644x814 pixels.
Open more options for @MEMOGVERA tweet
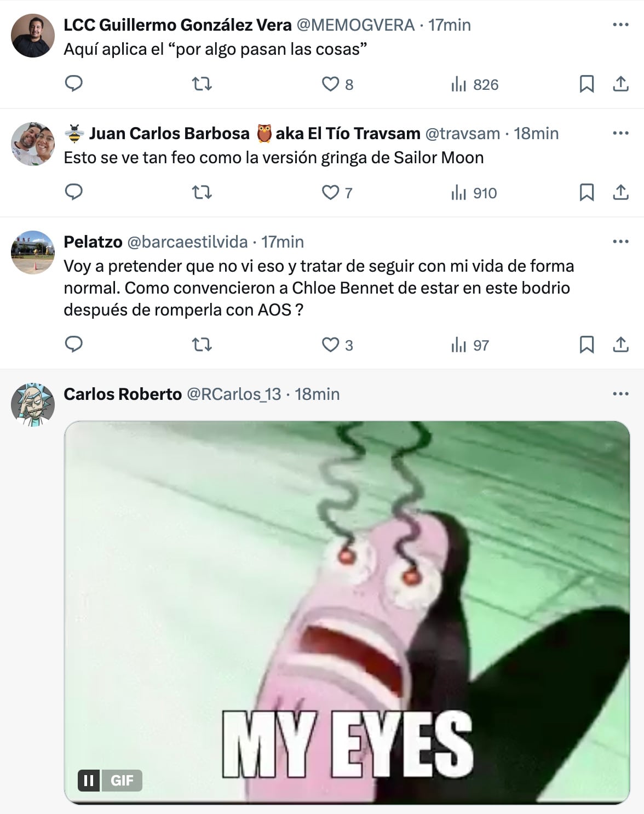(620, 25)
